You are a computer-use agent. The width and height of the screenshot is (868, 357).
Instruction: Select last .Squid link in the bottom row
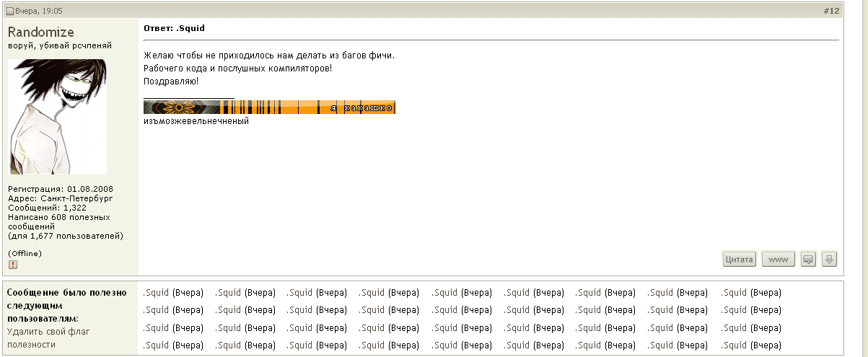pos(734,345)
